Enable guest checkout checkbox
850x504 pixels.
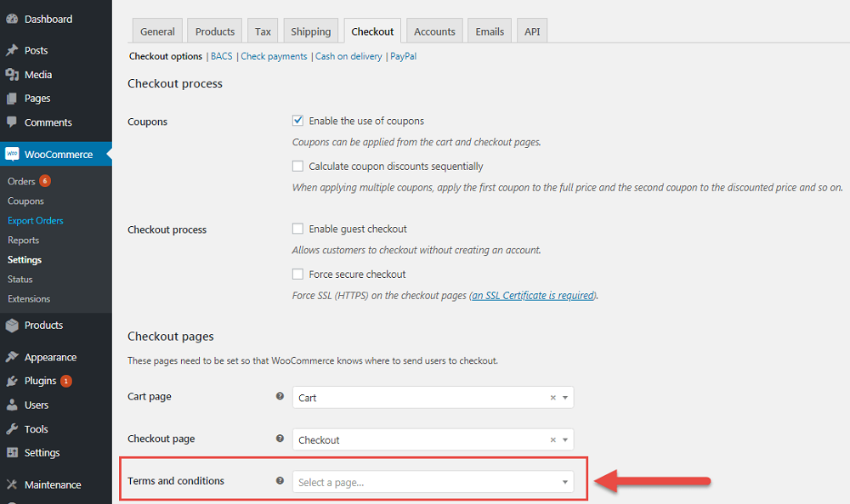297,229
